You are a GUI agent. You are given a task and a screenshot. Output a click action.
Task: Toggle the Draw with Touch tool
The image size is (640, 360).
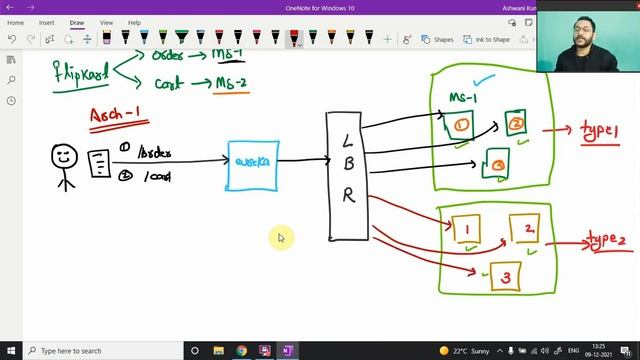pyautogui.click(x=407, y=39)
